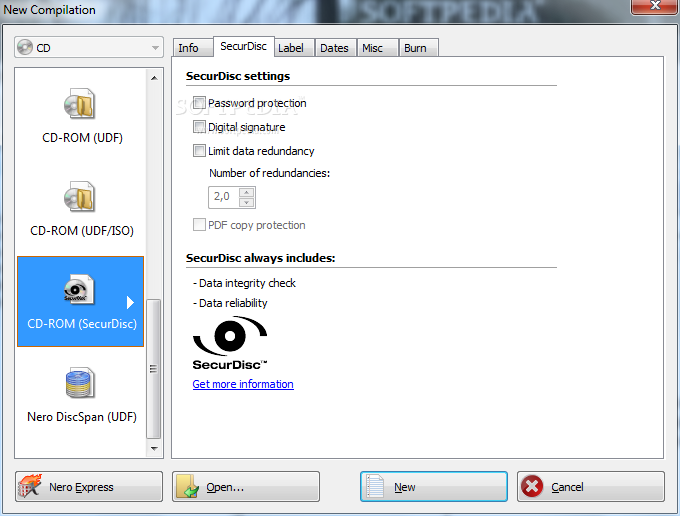Open the Label tab
The width and height of the screenshot is (680, 516).
coord(294,48)
